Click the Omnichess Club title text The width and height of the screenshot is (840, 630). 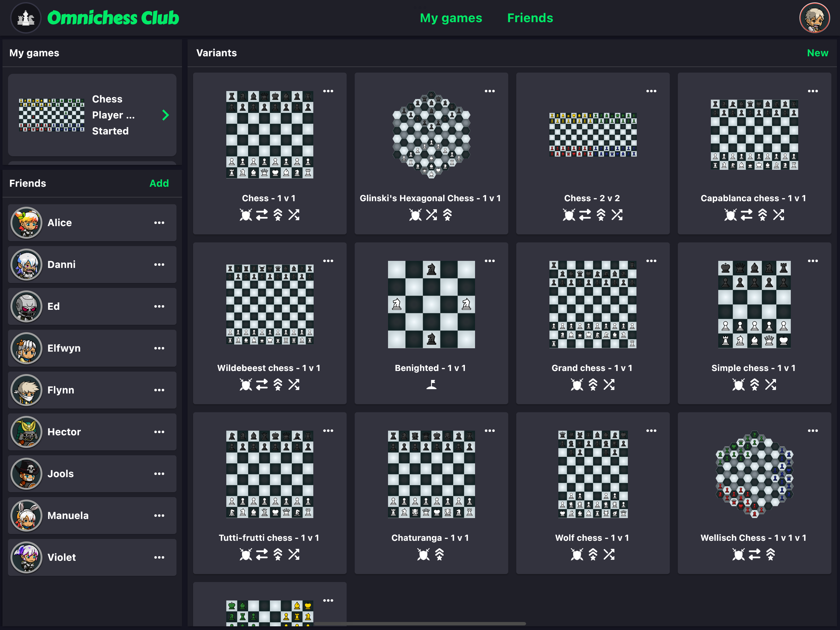click(x=113, y=18)
